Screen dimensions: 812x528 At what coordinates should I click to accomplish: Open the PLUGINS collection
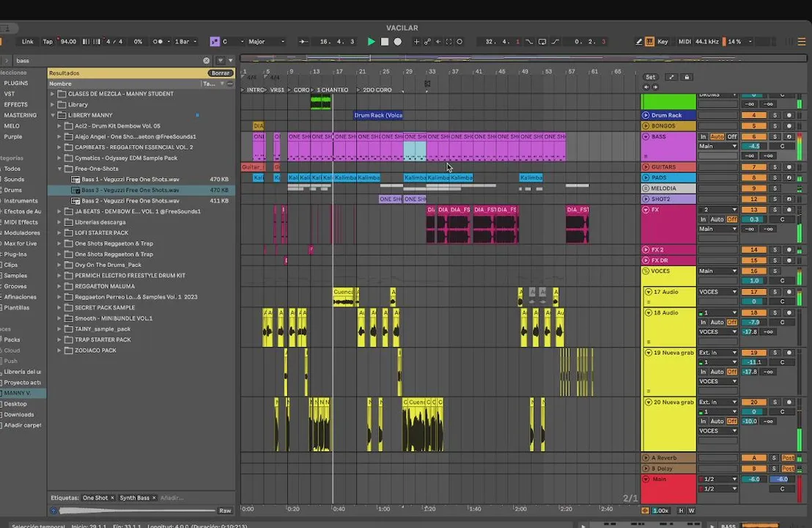pos(16,83)
